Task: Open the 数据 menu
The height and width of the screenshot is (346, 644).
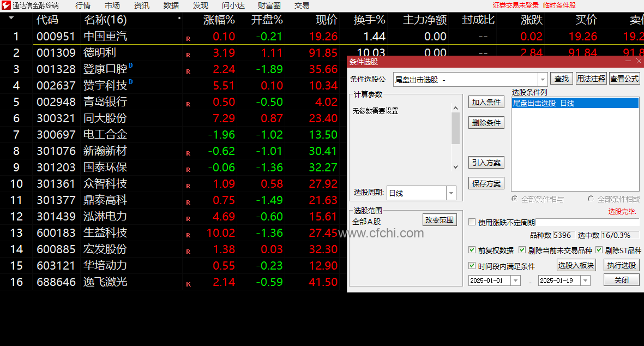Action: click(171, 6)
